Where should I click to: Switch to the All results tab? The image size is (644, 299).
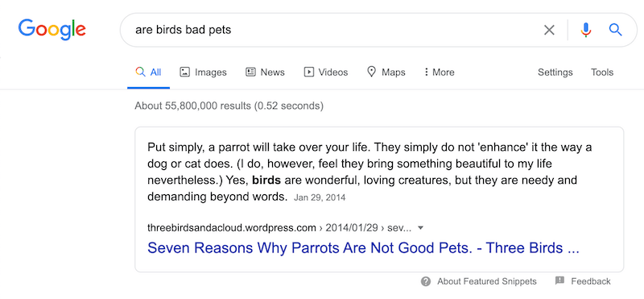[x=148, y=73]
